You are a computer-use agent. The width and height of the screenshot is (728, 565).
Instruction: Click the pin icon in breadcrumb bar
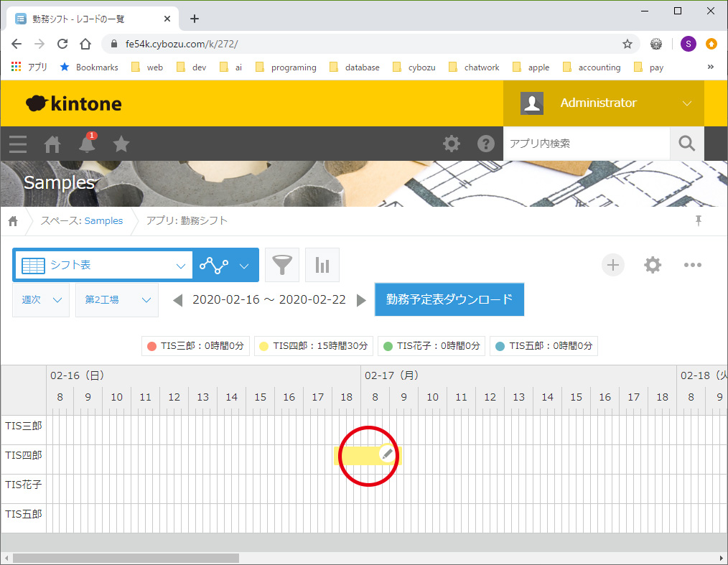coord(699,220)
